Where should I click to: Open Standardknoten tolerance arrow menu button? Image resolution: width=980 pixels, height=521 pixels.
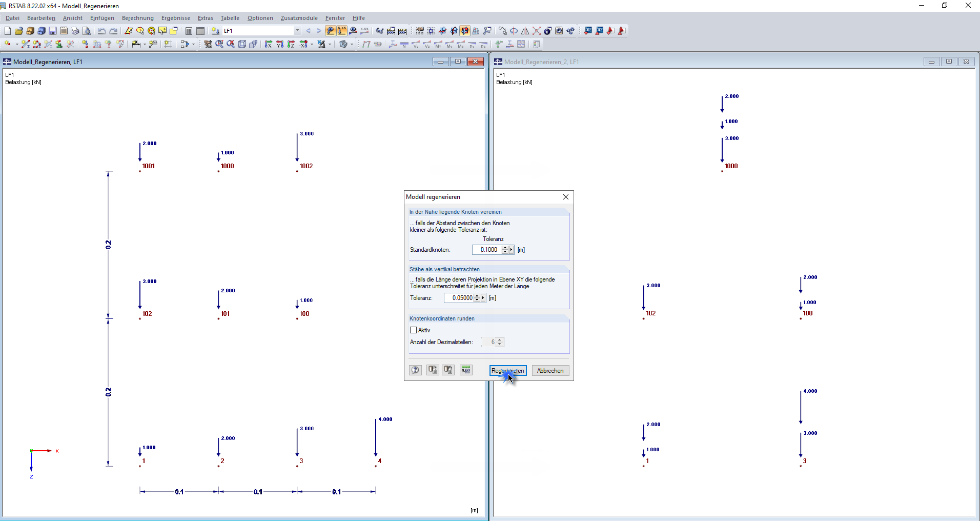pyautogui.click(x=511, y=250)
